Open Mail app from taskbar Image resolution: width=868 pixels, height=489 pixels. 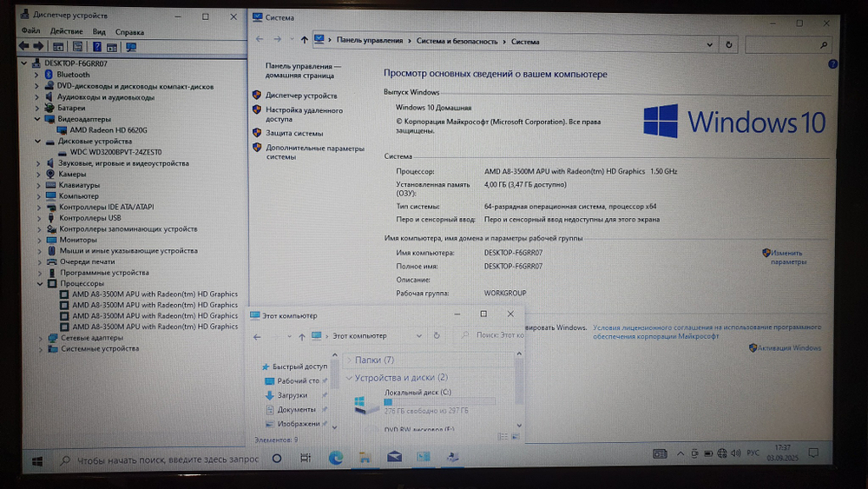click(x=394, y=456)
